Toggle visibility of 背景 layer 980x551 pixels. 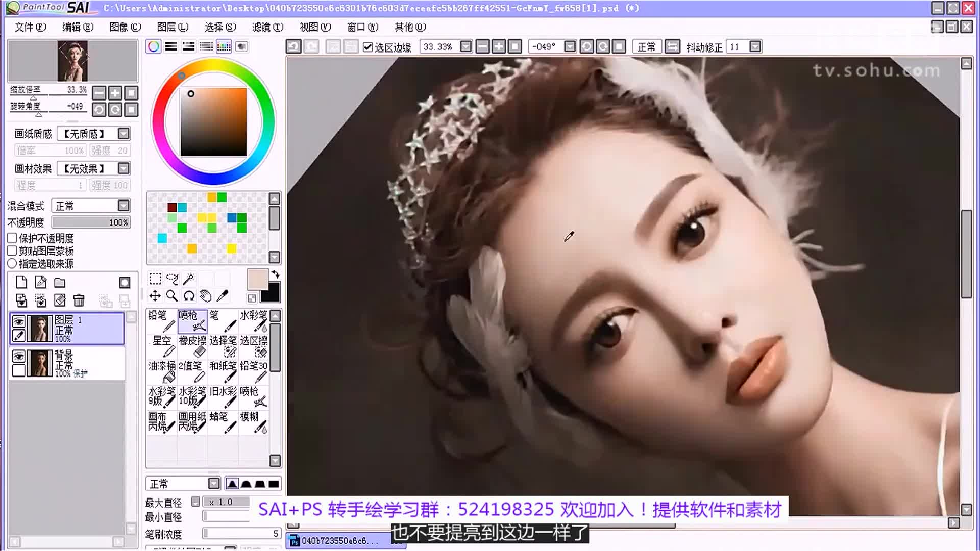point(19,356)
